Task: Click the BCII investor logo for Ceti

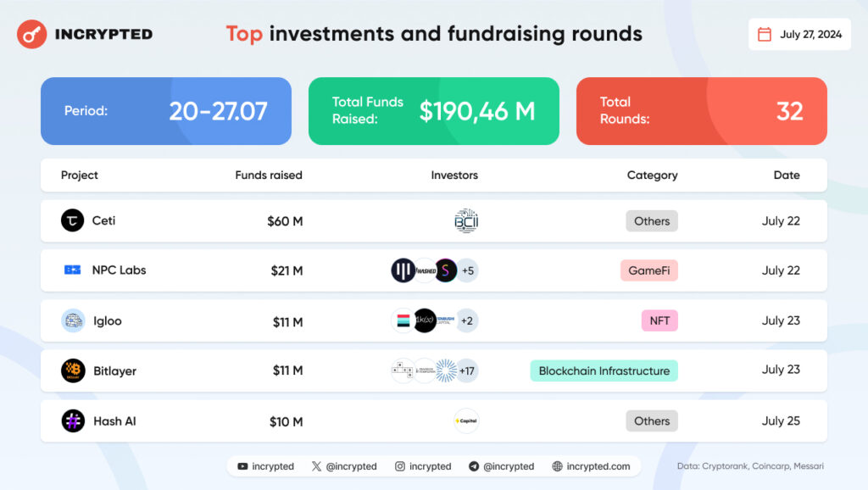Action: click(466, 220)
